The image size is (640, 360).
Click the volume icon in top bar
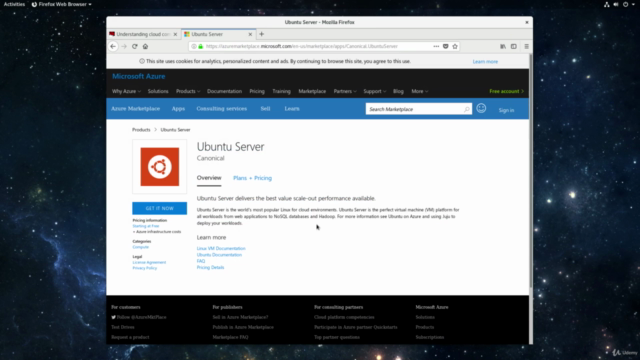616,4
